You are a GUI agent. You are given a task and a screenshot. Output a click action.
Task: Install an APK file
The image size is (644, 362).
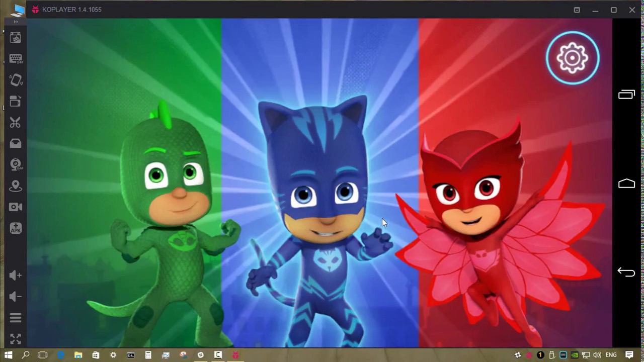pyautogui.click(x=16, y=228)
